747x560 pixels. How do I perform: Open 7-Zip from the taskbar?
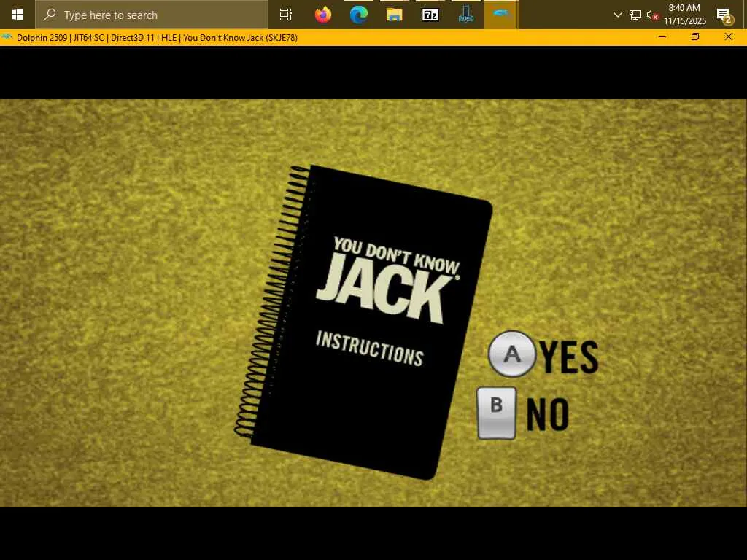(x=430, y=15)
